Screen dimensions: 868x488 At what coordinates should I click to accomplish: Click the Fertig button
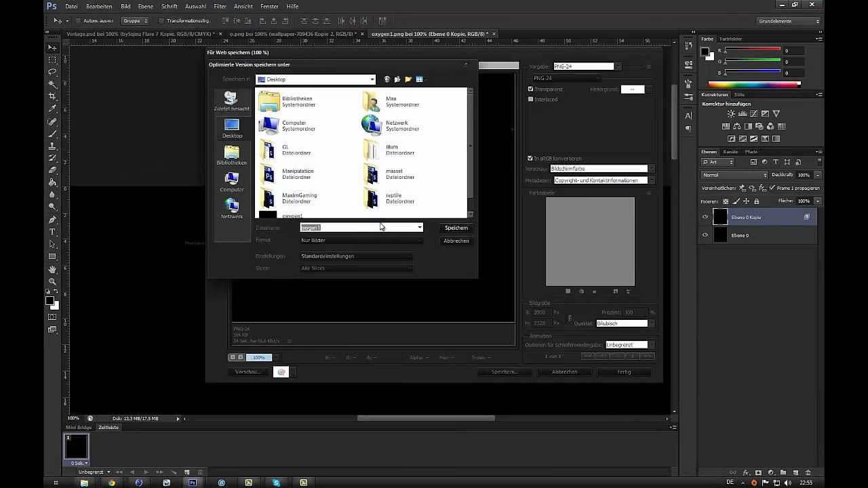pyautogui.click(x=624, y=371)
